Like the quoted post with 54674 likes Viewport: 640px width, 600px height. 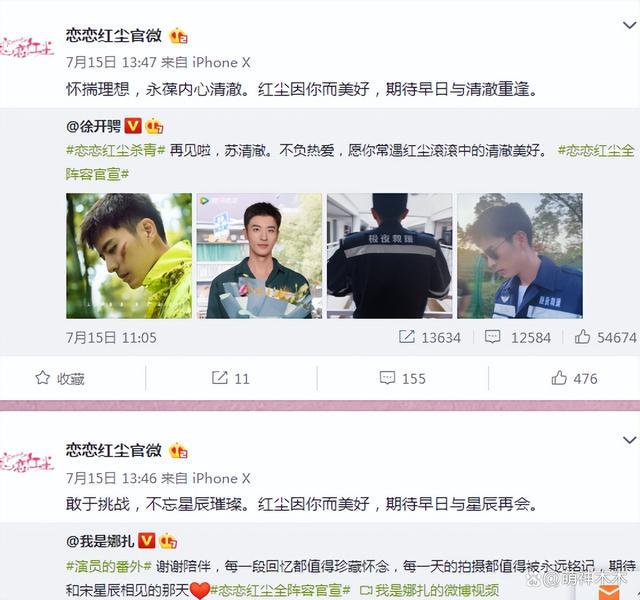coord(582,337)
